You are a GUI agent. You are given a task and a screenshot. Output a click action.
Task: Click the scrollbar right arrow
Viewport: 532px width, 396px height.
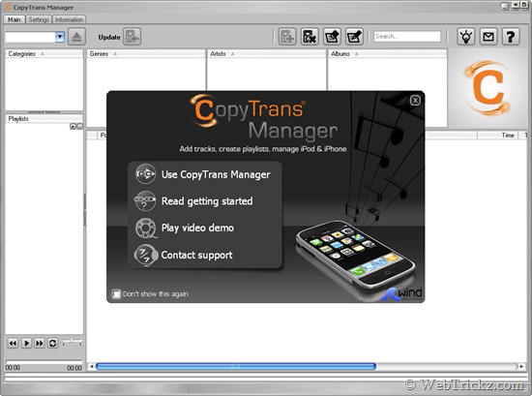[x=521, y=366]
